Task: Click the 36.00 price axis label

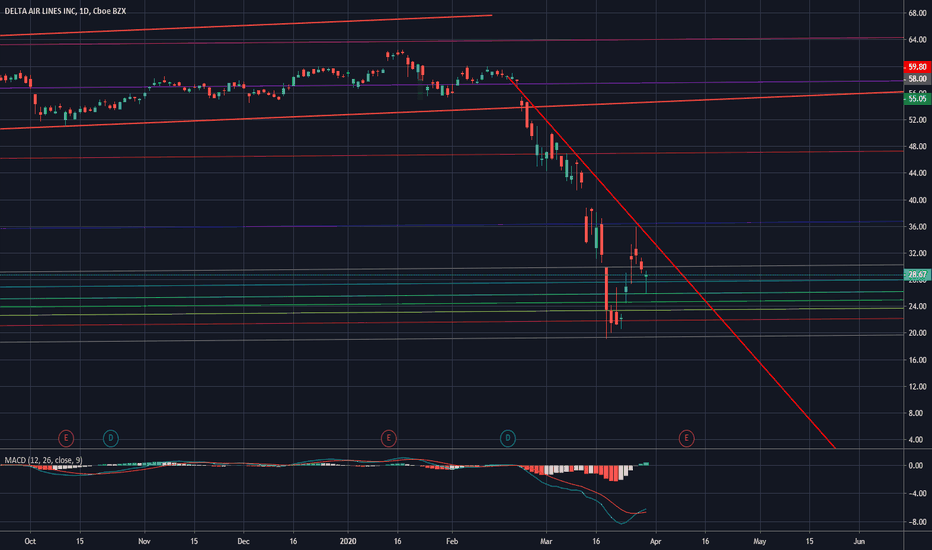Action: (x=917, y=227)
